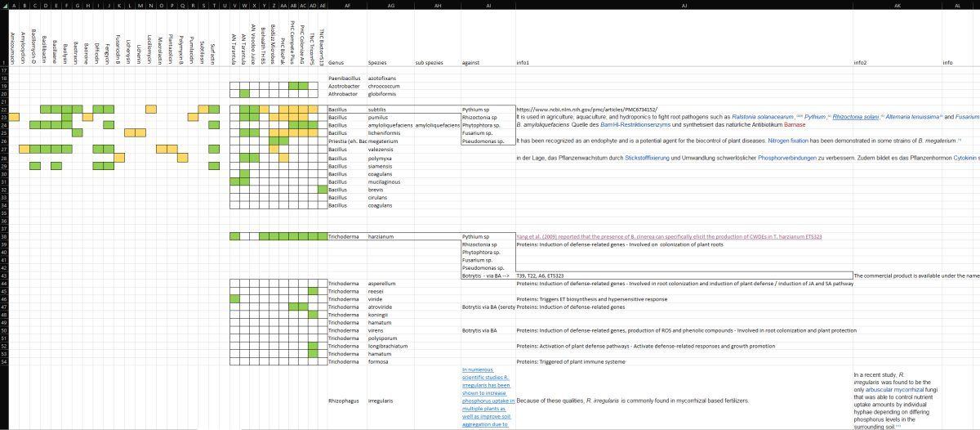Select the 'irregularis' species cell
The width and height of the screenshot is (980, 430).
[391, 401]
